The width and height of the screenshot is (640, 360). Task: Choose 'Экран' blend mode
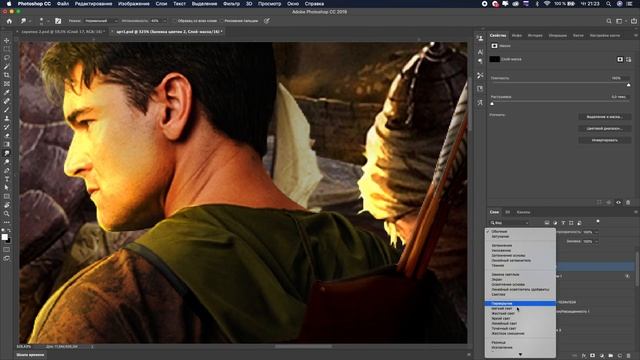pyautogui.click(x=496, y=280)
